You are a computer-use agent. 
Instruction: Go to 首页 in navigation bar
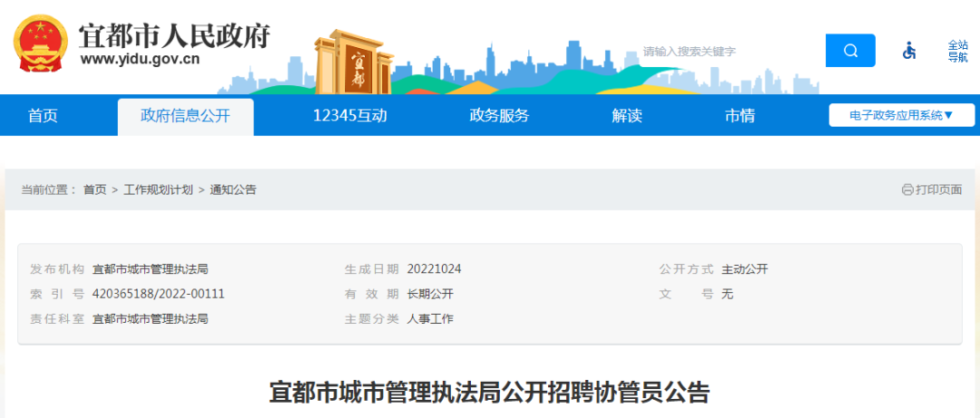tap(43, 116)
